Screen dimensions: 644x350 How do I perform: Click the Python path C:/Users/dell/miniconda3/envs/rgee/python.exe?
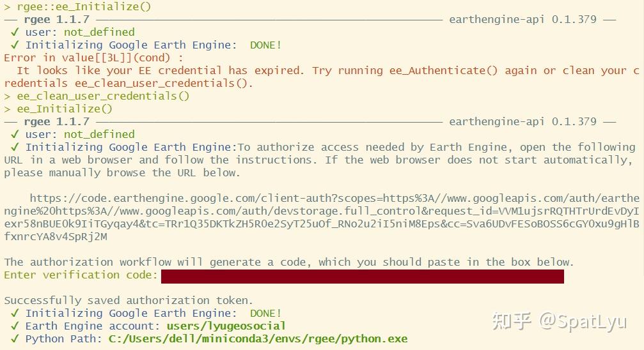258,339
